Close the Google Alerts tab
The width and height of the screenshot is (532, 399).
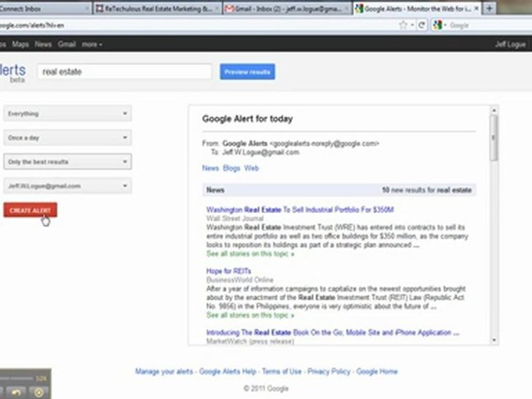click(477, 8)
